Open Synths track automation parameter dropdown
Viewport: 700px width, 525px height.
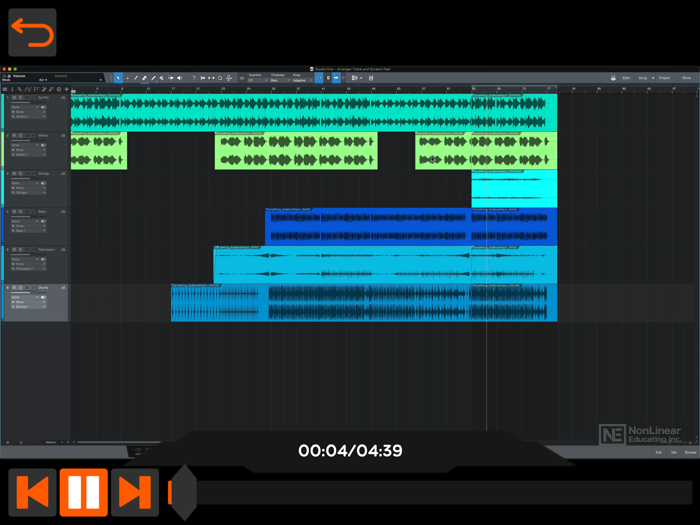25,107
